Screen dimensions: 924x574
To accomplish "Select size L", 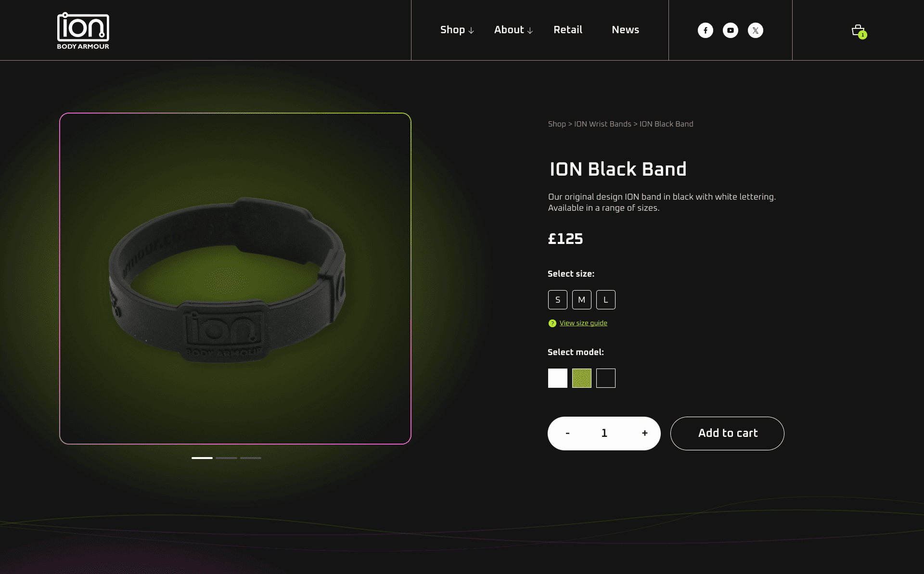I will click(606, 300).
